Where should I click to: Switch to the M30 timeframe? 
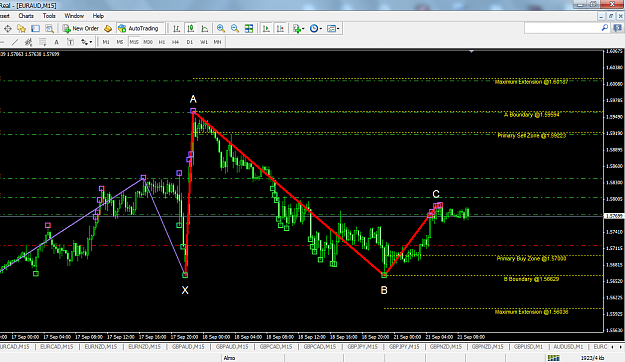(148, 42)
